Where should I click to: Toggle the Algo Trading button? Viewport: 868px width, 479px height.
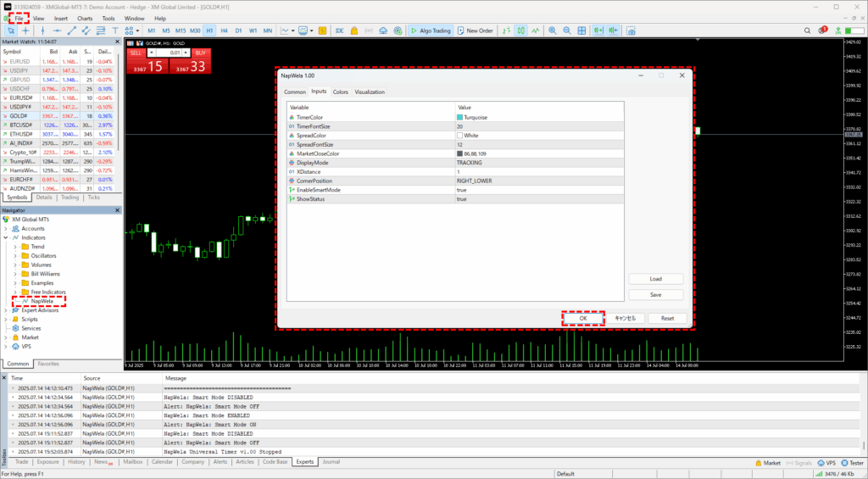431,31
